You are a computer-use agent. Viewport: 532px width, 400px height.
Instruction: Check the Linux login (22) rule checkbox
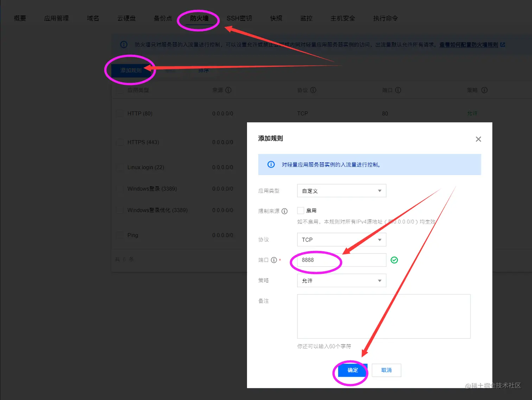[120, 167]
